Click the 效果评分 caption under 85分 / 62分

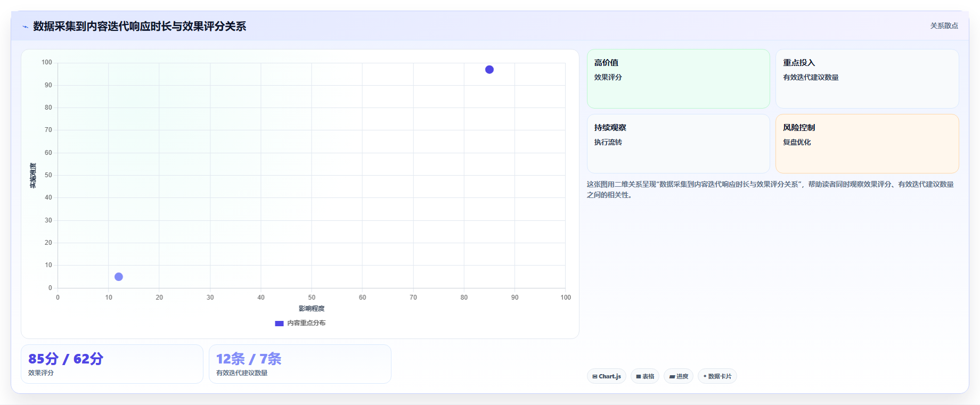click(x=41, y=373)
